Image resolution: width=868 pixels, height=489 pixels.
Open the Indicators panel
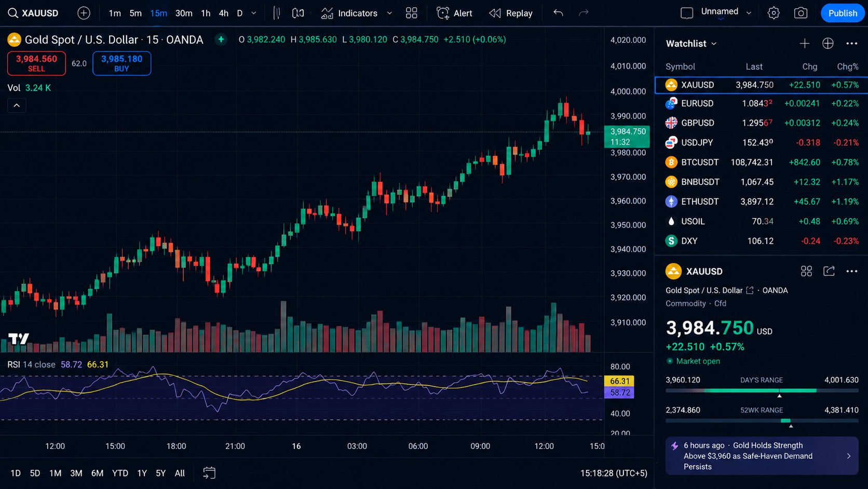349,13
